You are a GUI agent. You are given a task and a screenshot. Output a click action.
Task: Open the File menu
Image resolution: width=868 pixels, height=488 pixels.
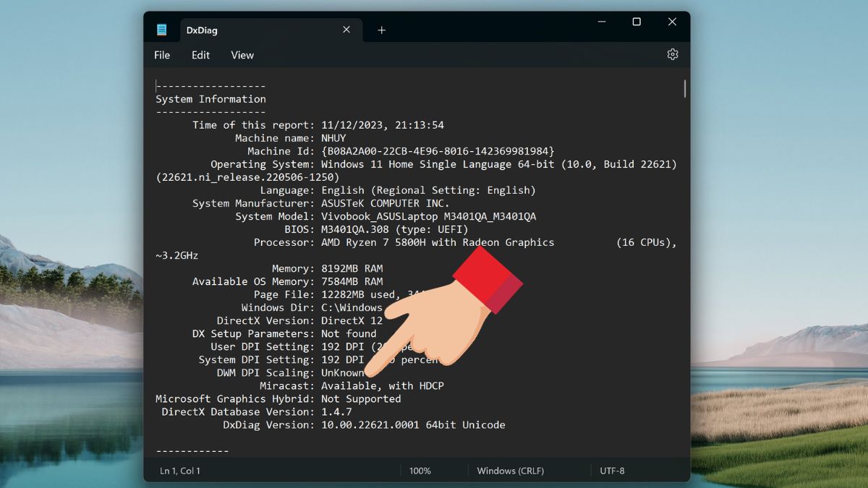click(162, 55)
